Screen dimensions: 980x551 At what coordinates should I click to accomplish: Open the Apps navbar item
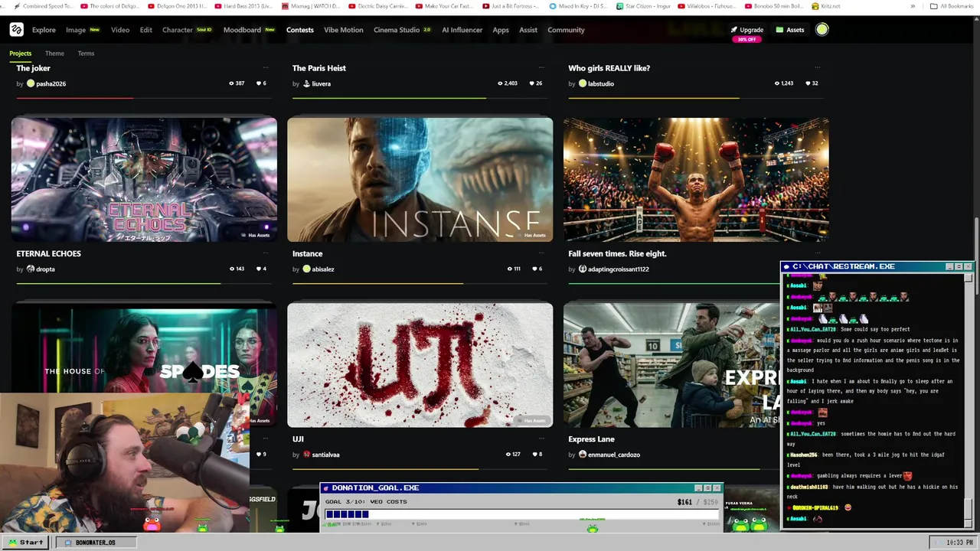pyautogui.click(x=501, y=30)
